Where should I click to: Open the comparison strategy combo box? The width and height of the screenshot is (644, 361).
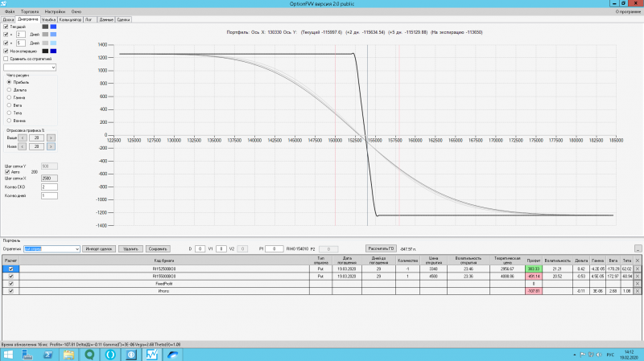click(x=30, y=68)
